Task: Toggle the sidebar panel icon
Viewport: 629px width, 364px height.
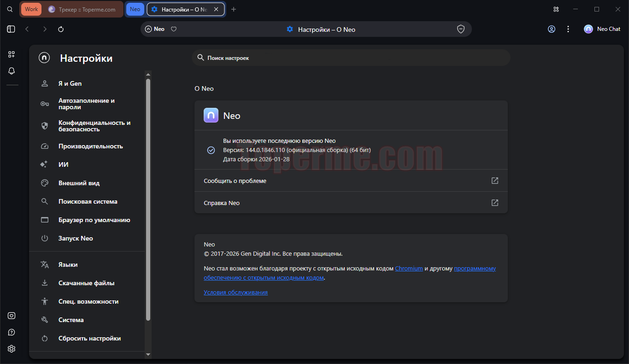Action: tap(11, 29)
